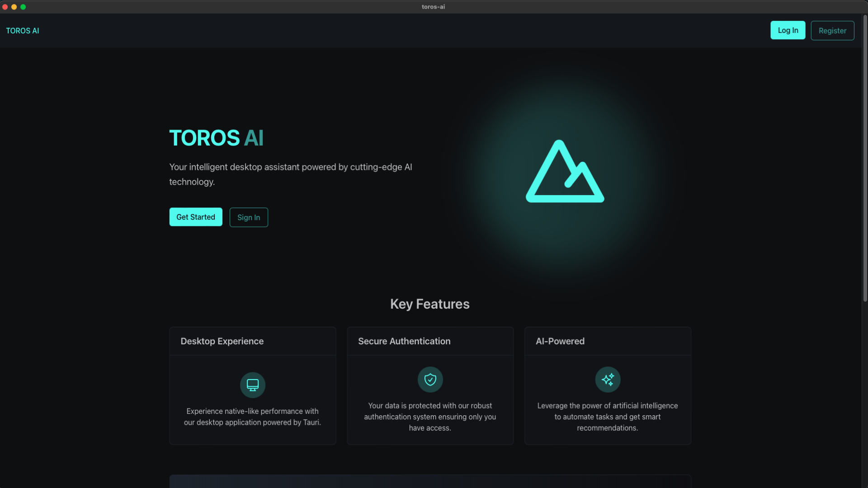Click the Get Started button

196,217
